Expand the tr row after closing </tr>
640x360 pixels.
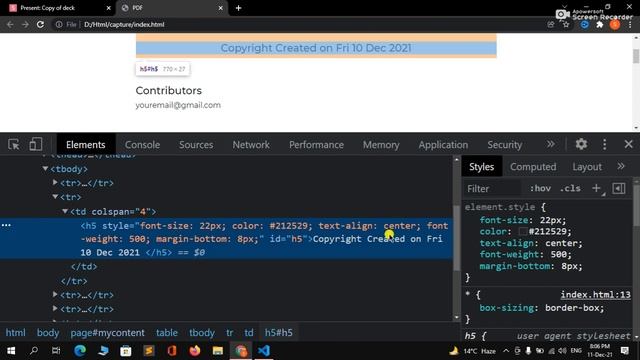click(x=55, y=294)
